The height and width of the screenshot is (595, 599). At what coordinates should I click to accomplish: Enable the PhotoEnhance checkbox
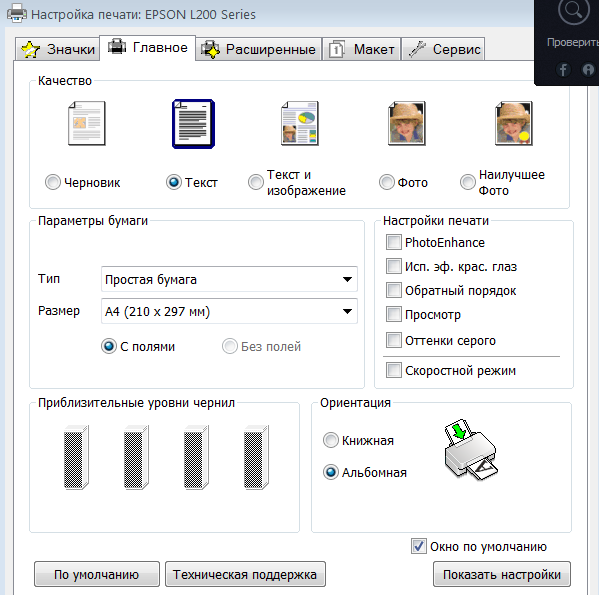tap(393, 242)
